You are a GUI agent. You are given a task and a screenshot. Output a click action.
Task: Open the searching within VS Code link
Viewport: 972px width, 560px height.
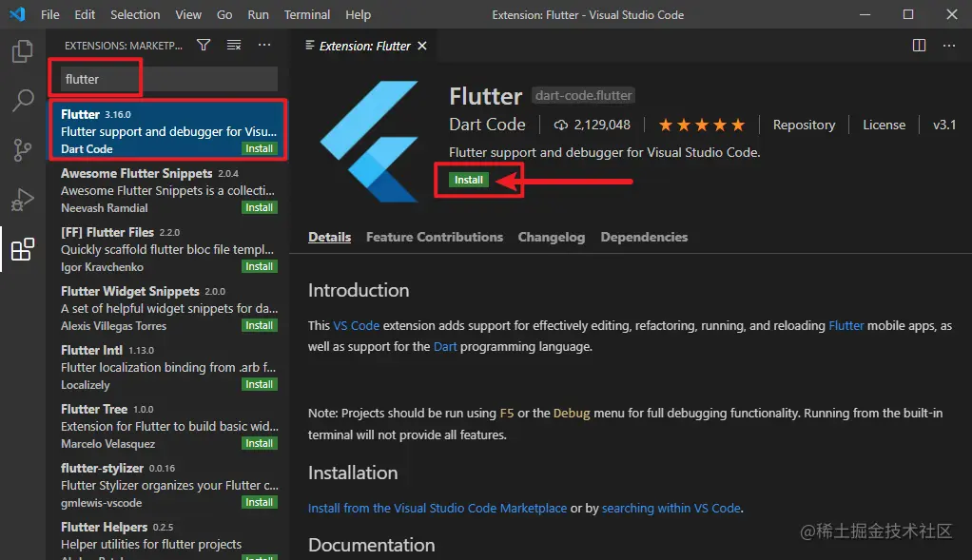[671, 509]
